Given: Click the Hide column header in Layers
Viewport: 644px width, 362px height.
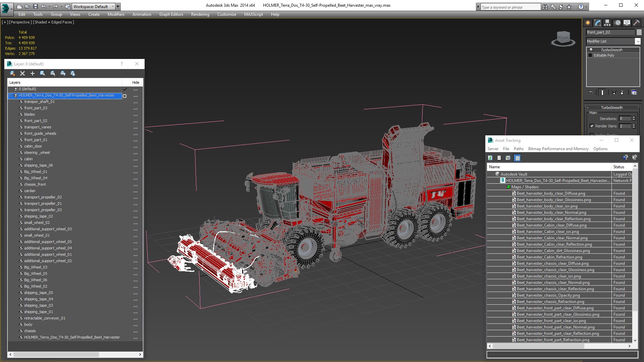Looking at the screenshot, I should tap(136, 82).
